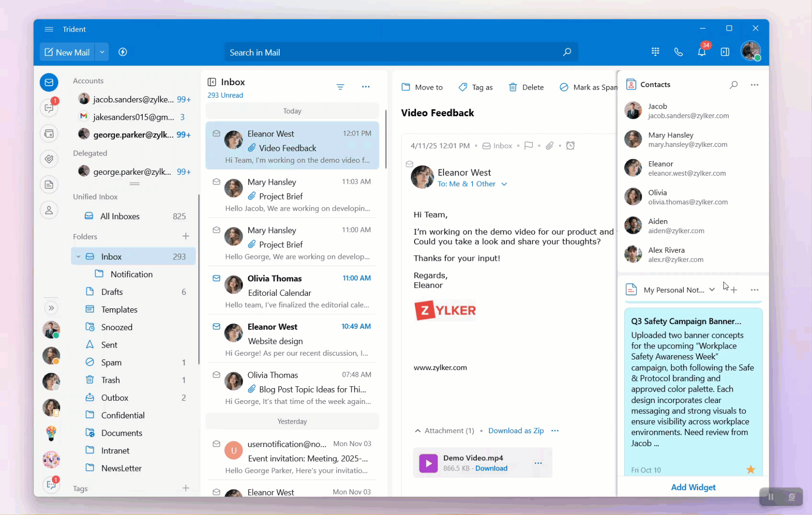Click the attachment paperclip in the message header
The width and height of the screenshot is (812, 515).
click(550, 146)
